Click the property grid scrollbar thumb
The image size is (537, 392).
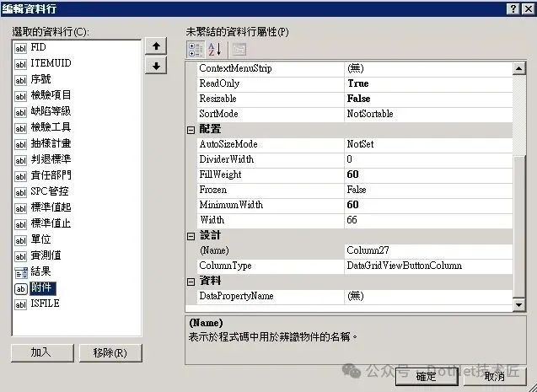tap(519, 227)
